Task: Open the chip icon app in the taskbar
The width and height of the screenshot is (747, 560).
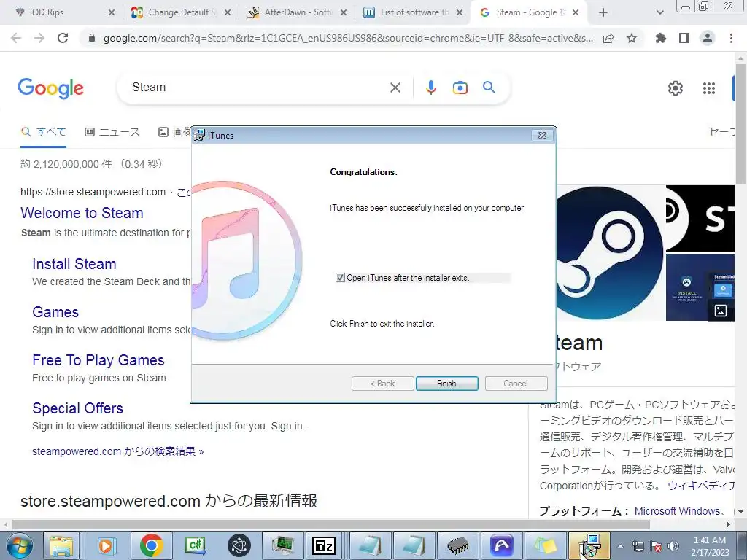Action: coord(458,546)
